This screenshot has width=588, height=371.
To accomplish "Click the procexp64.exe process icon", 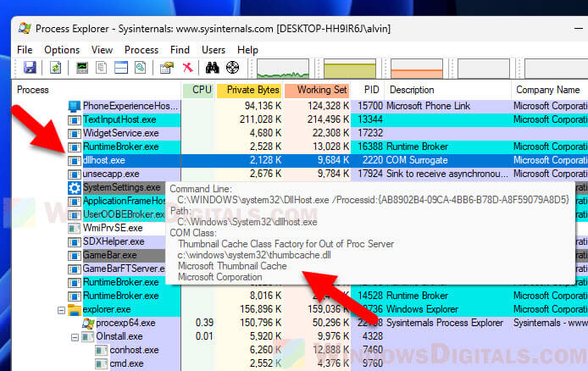I will (x=88, y=323).
